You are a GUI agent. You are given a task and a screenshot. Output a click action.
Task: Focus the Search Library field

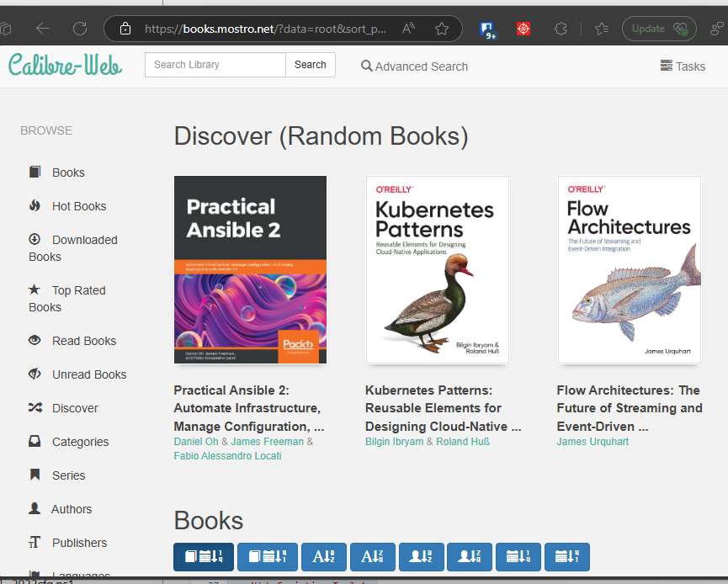(x=215, y=65)
